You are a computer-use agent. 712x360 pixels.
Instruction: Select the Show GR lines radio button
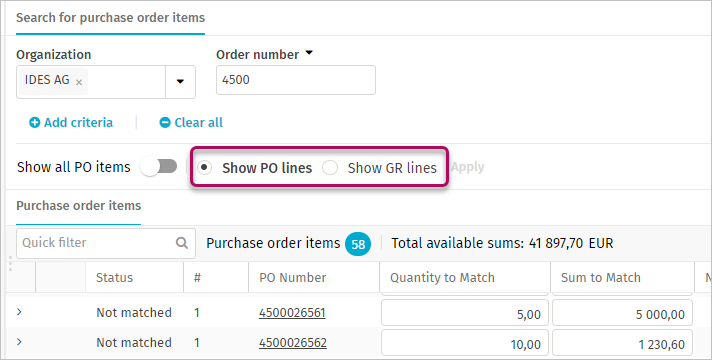(x=330, y=168)
